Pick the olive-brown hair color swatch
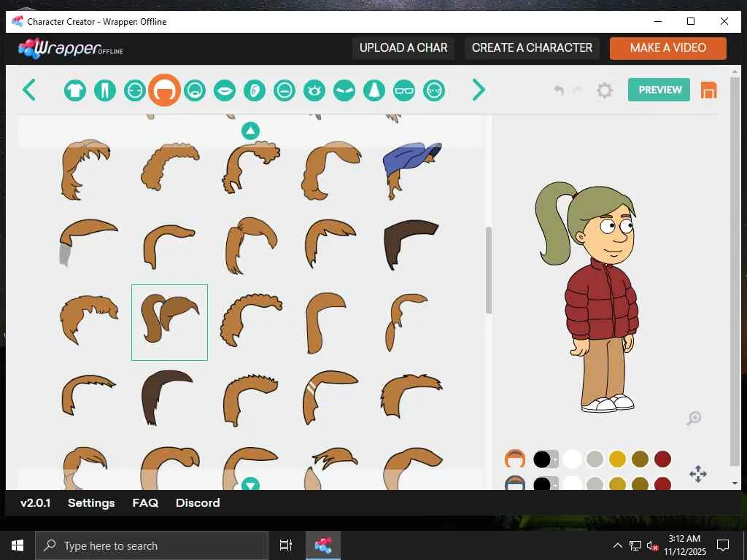Screen dimensions: 747x560 coord(640,459)
